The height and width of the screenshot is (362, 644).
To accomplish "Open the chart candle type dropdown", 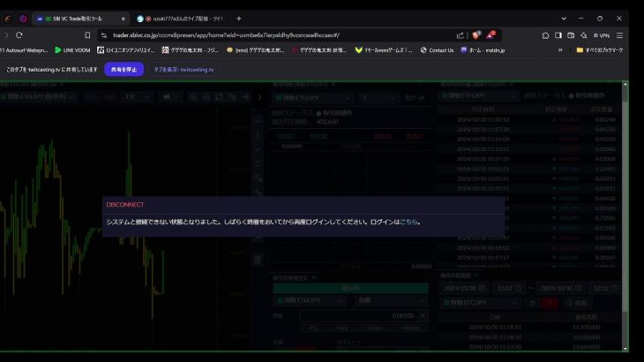I will tap(170, 97).
